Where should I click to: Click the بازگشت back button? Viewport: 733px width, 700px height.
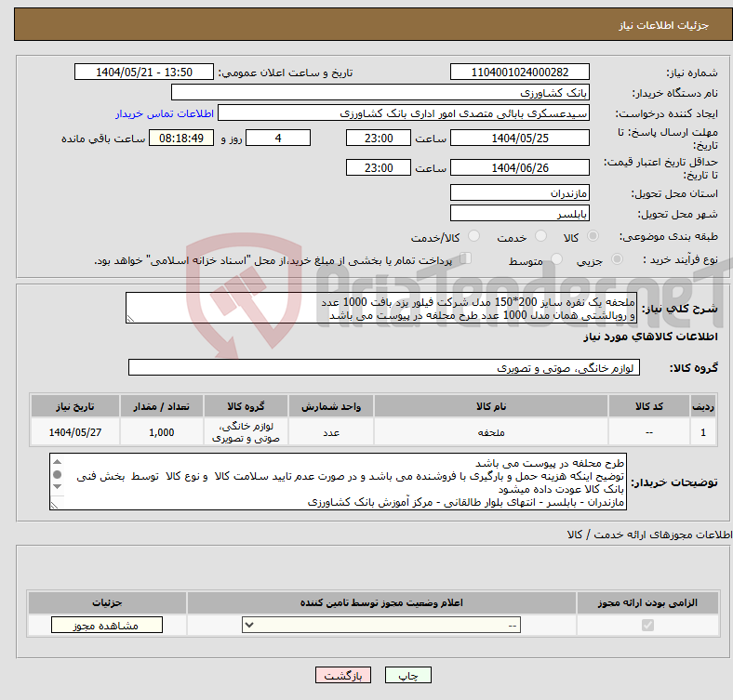point(343,675)
